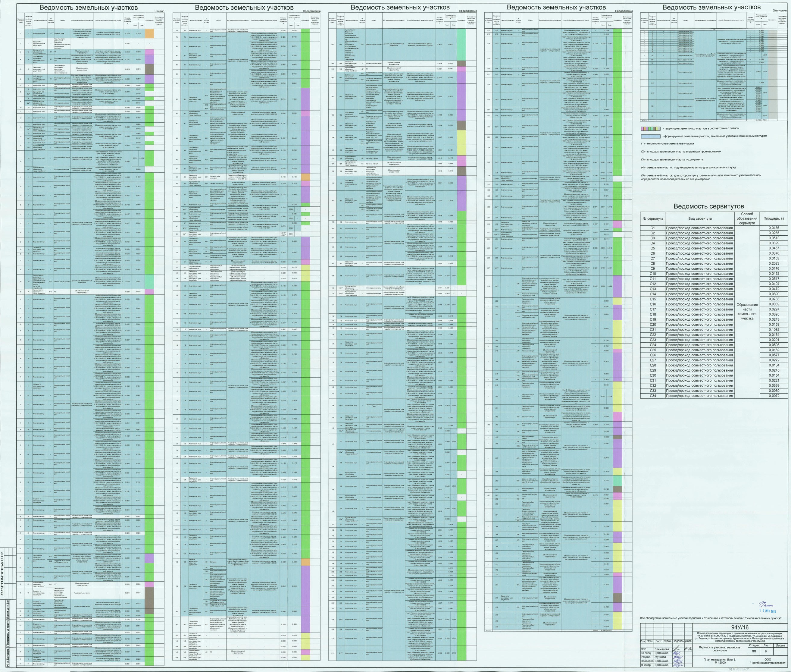
Task: Click the document number 94У/16
Action: pyautogui.click(x=739, y=627)
